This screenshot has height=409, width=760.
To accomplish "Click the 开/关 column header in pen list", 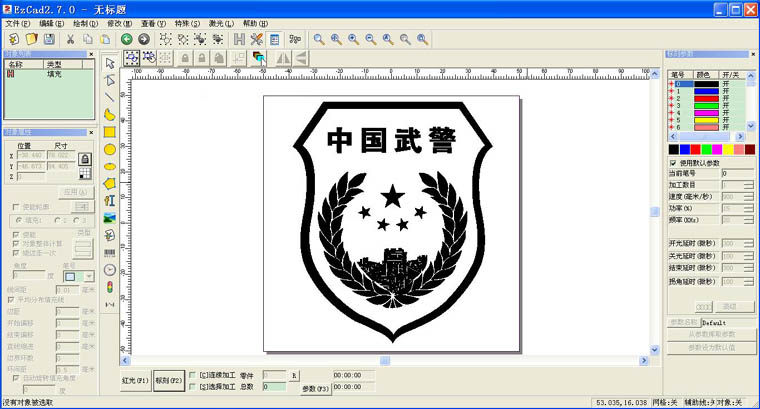I will click(731, 75).
